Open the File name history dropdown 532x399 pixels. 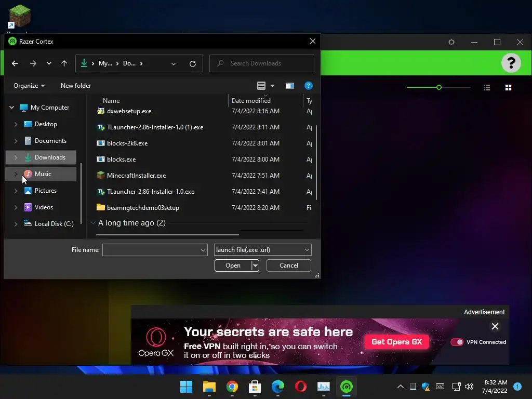(x=203, y=250)
